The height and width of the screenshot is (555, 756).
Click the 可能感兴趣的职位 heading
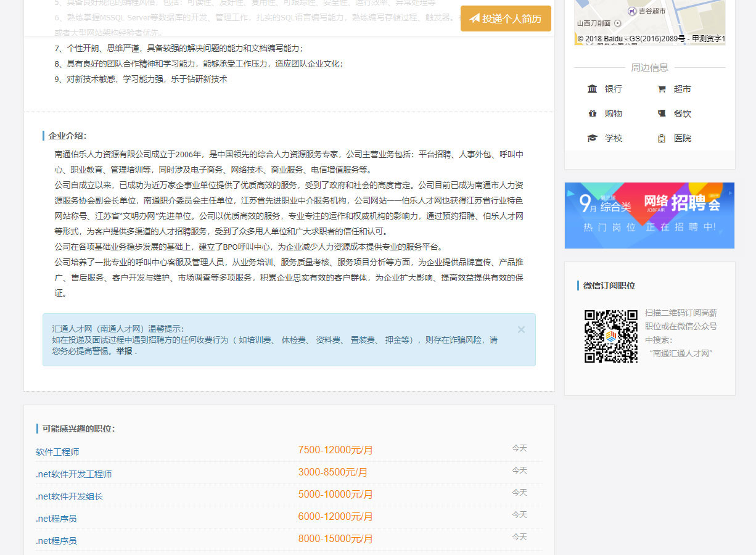click(x=78, y=429)
